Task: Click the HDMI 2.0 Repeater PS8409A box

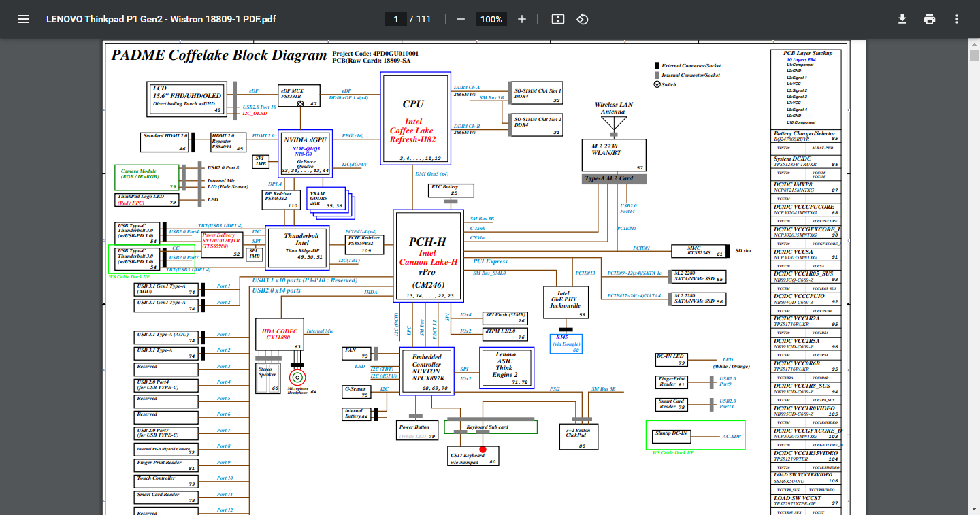Action: point(228,142)
